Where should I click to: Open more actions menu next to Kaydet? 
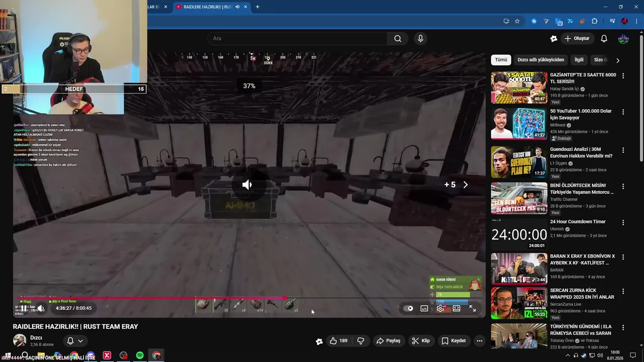point(479,341)
